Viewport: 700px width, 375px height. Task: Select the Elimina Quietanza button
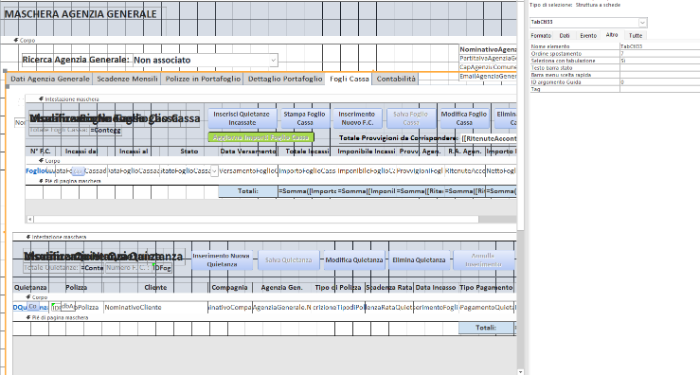coord(419,260)
